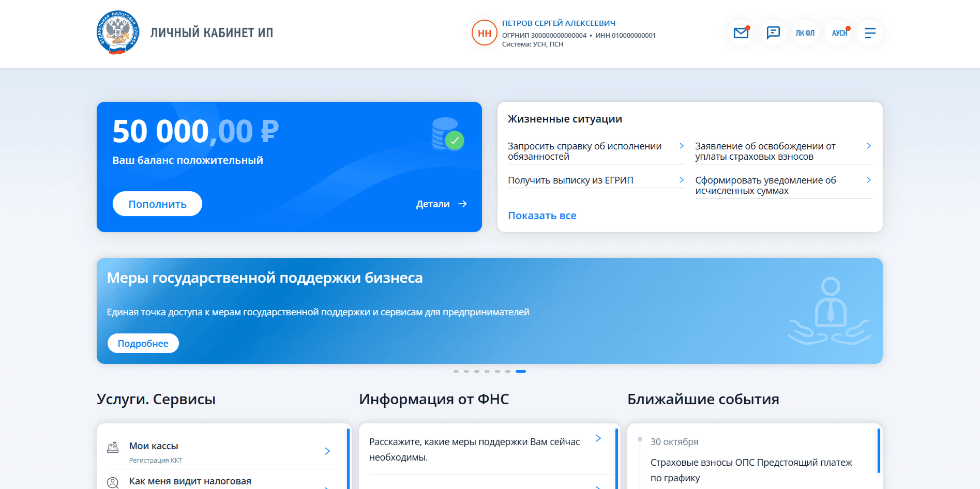The height and width of the screenshot is (489, 980).
Task: Select the active last carousel indicator
Action: (x=521, y=371)
